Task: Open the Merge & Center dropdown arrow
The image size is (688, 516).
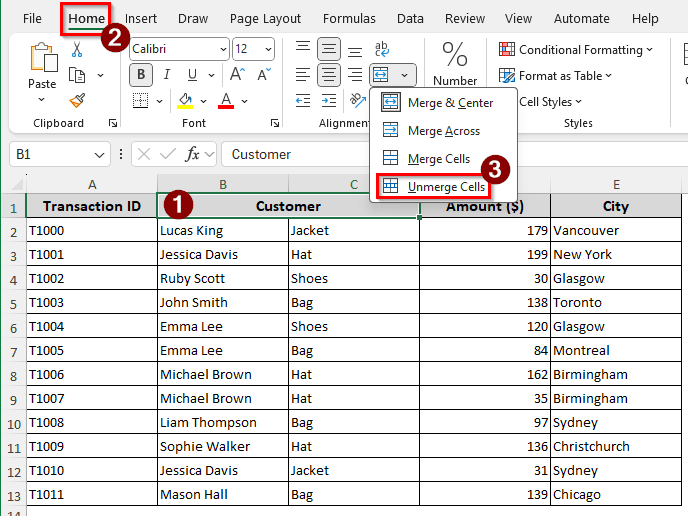Action: [405, 75]
